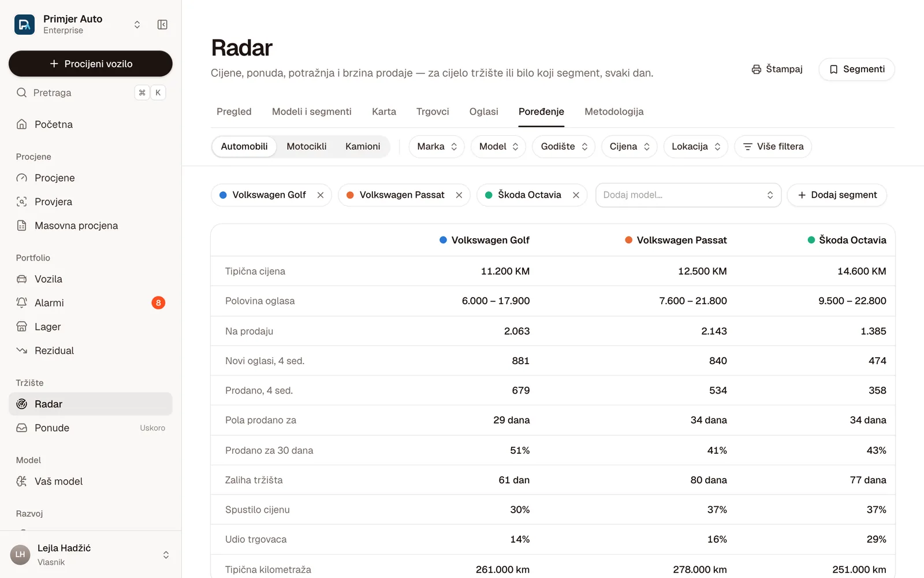Open the Godište filter dropdown

pyautogui.click(x=564, y=146)
